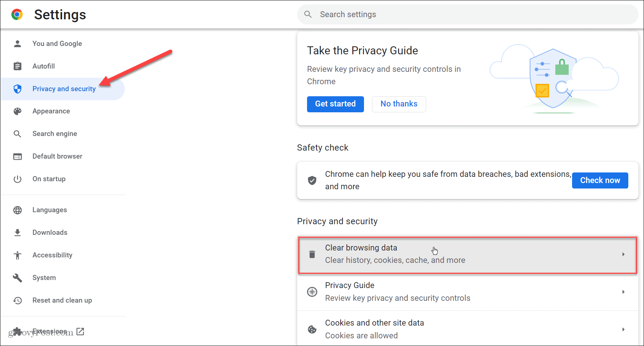Image resolution: width=644 pixels, height=346 pixels.
Task: Click the Languages globe icon
Action: coord(18,210)
